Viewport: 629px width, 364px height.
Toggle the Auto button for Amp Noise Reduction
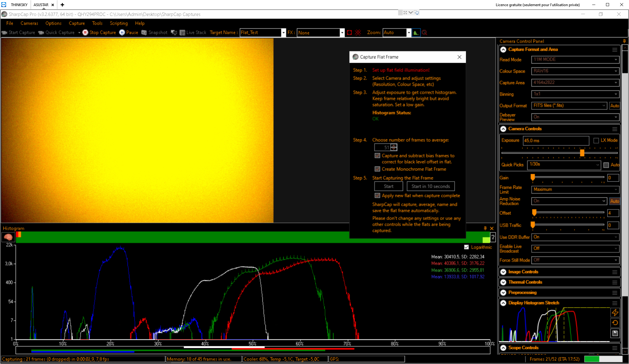tap(615, 201)
